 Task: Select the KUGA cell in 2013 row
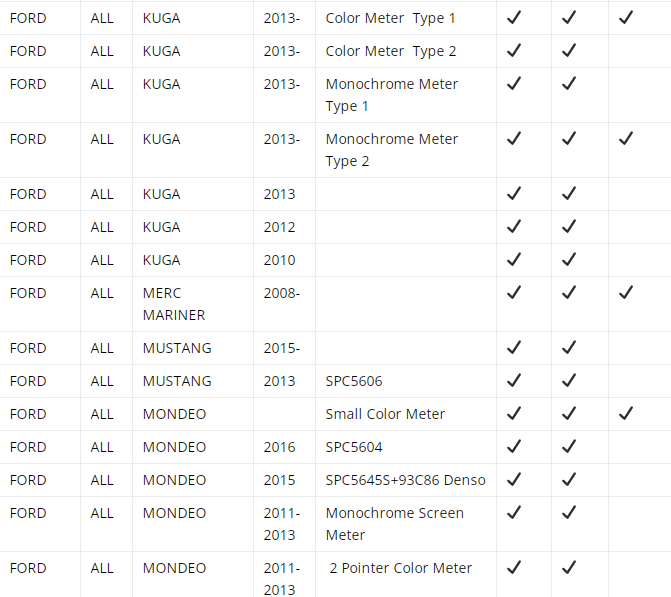pos(162,194)
